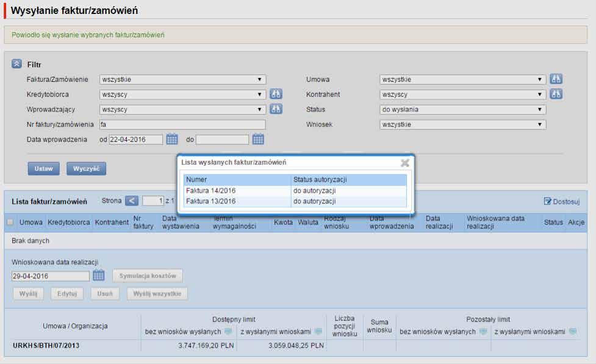Click the Wyślij button
Image resolution: width=596 pixels, height=364 pixels.
(x=28, y=294)
